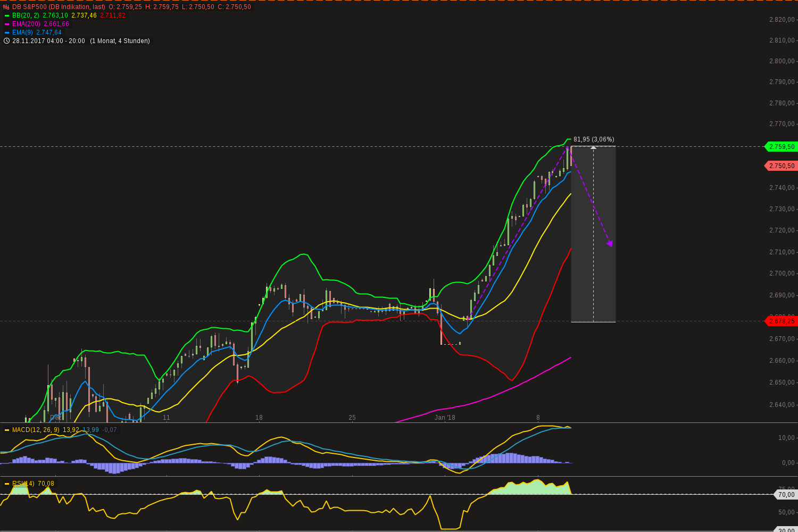Screen dimensions: 798x532
Task: Click the 2.820,00 price axis label
Action: tap(782, 20)
